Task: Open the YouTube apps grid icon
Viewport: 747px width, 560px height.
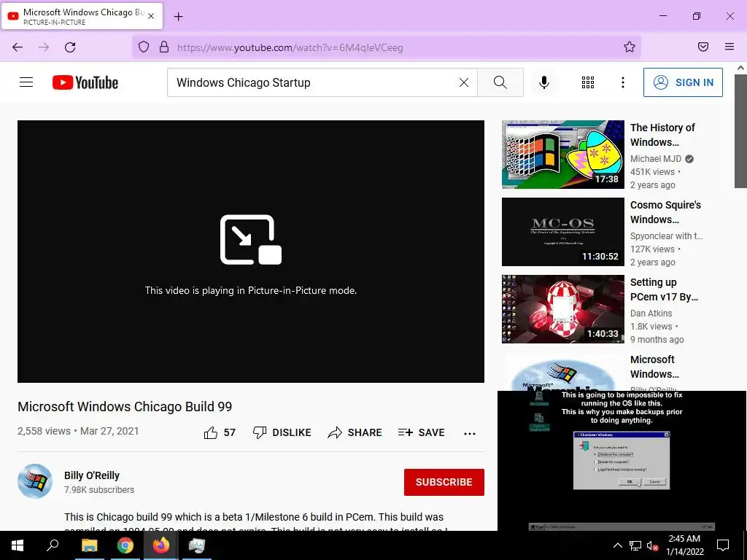Action: pos(588,82)
